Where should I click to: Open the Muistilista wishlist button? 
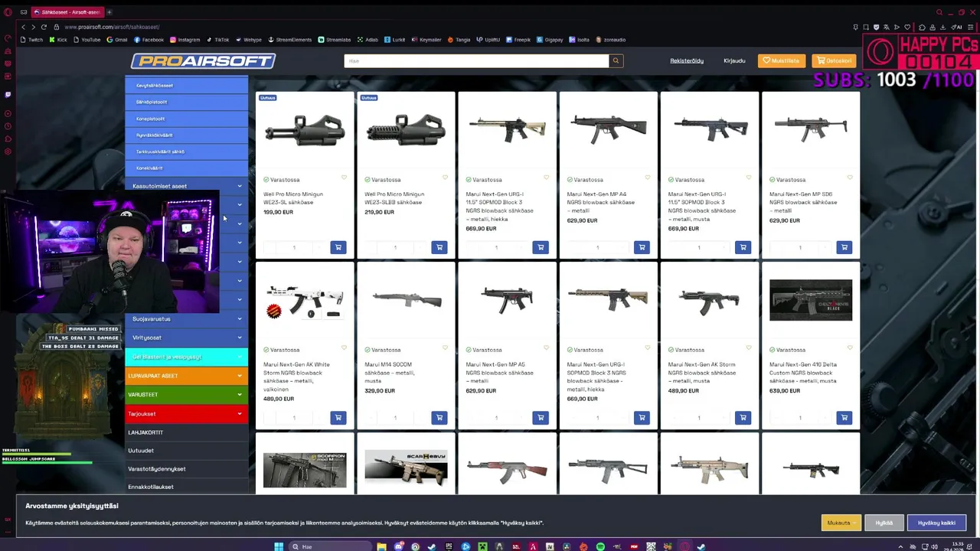(x=782, y=60)
